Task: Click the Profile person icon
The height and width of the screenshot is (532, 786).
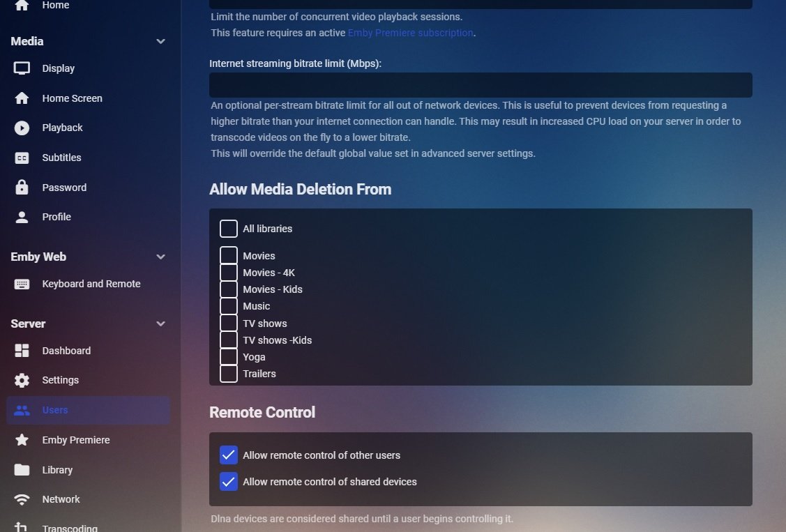Action: (22, 217)
